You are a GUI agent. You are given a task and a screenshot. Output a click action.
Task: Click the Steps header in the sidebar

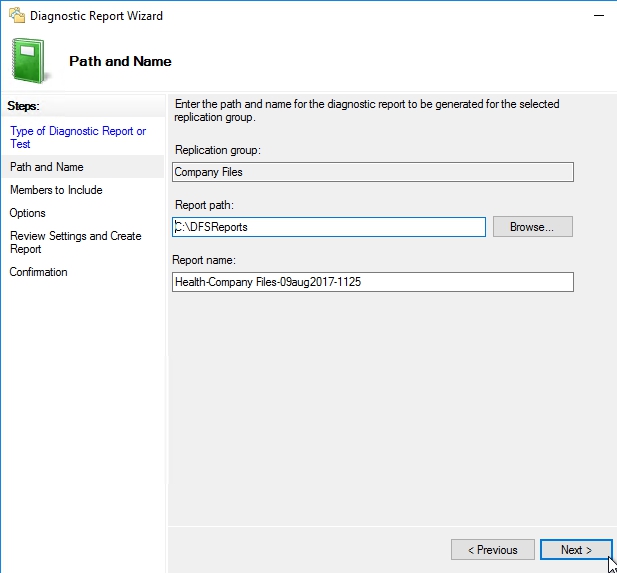coord(28,105)
